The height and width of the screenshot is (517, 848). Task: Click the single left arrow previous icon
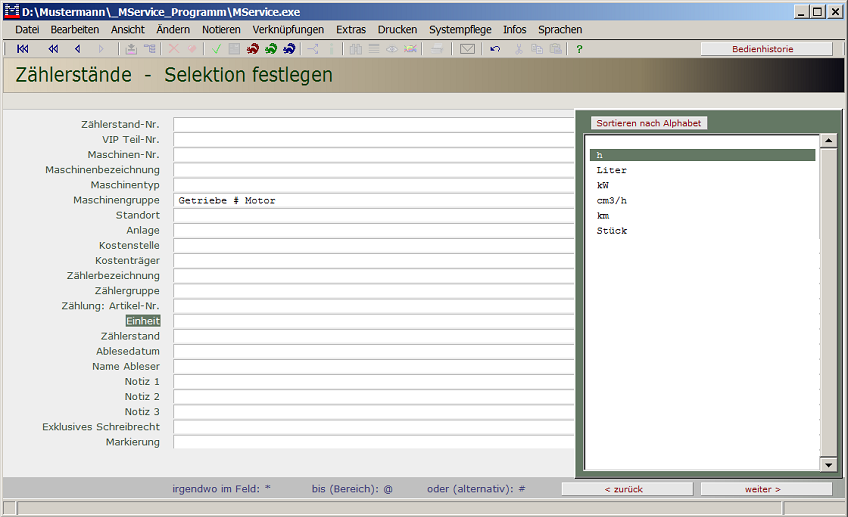coord(77,49)
